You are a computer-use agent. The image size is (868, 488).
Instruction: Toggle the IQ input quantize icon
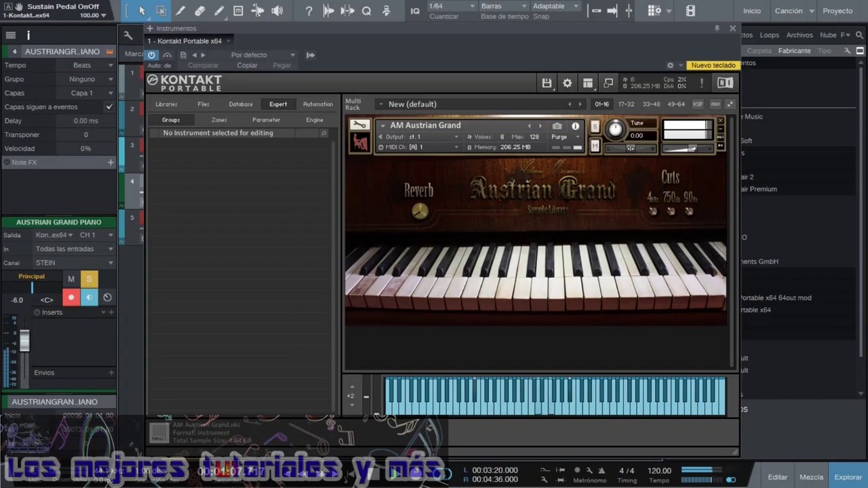pyautogui.click(x=415, y=11)
